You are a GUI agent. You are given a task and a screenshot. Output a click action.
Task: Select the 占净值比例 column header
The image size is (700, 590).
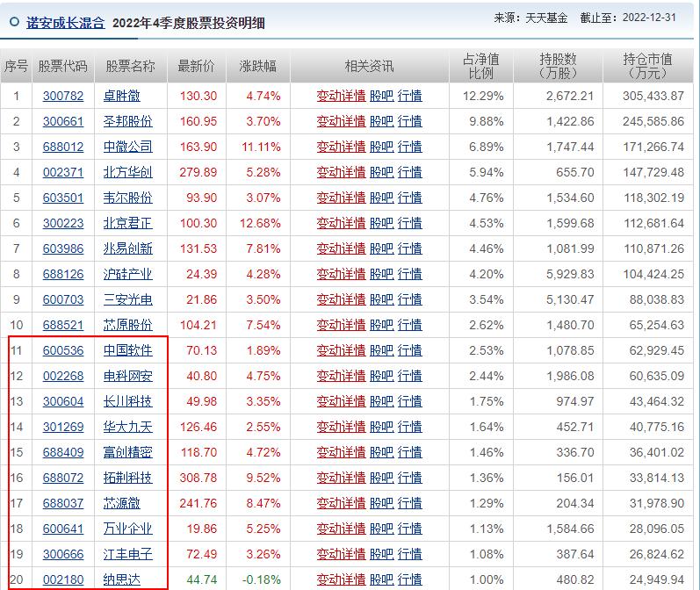pyautogui.click(x=480, y=66)
